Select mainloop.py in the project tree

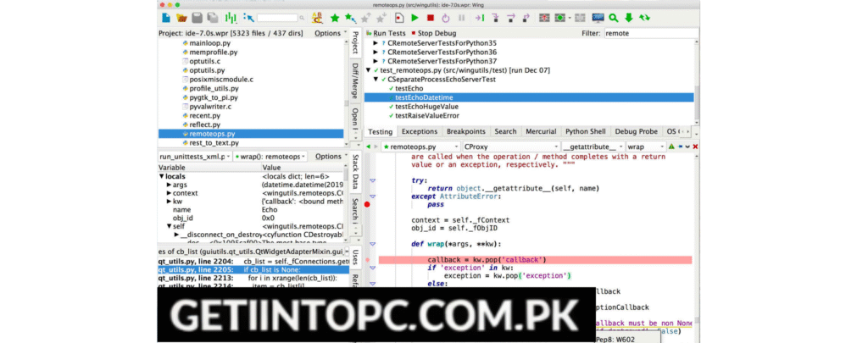pos(209,42)
